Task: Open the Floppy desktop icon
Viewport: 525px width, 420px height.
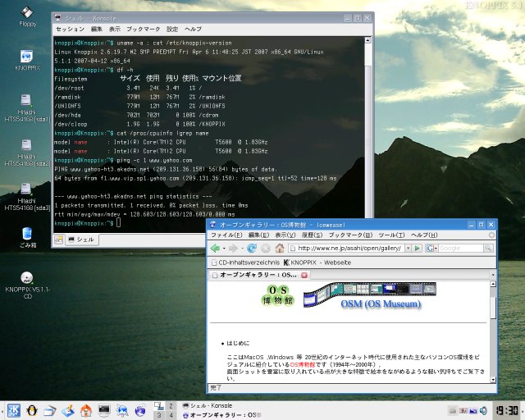Action: 27,16
